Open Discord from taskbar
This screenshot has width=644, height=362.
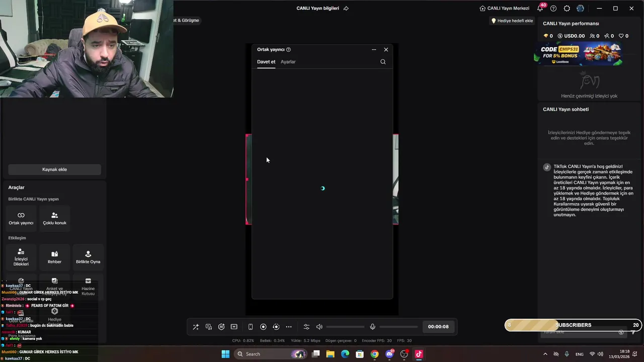[389, 354]
